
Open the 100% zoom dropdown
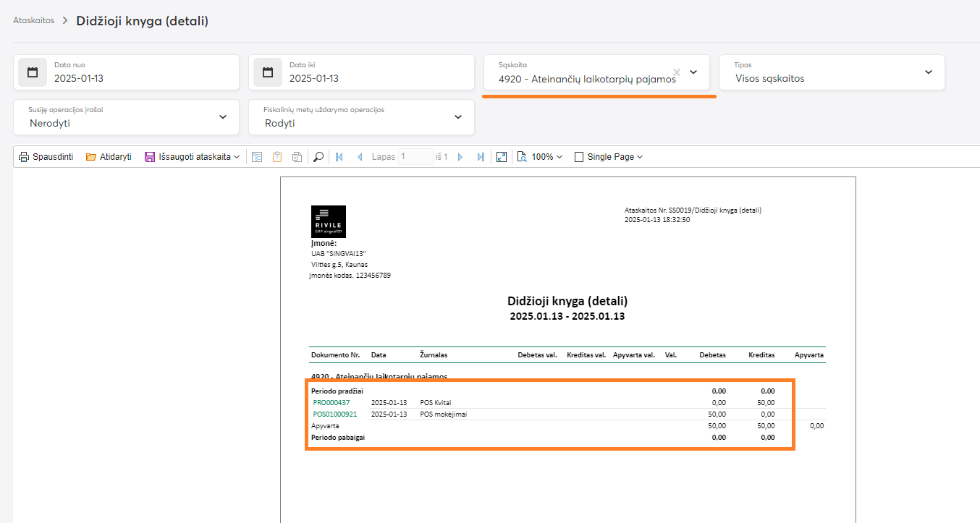click(540, 157)
